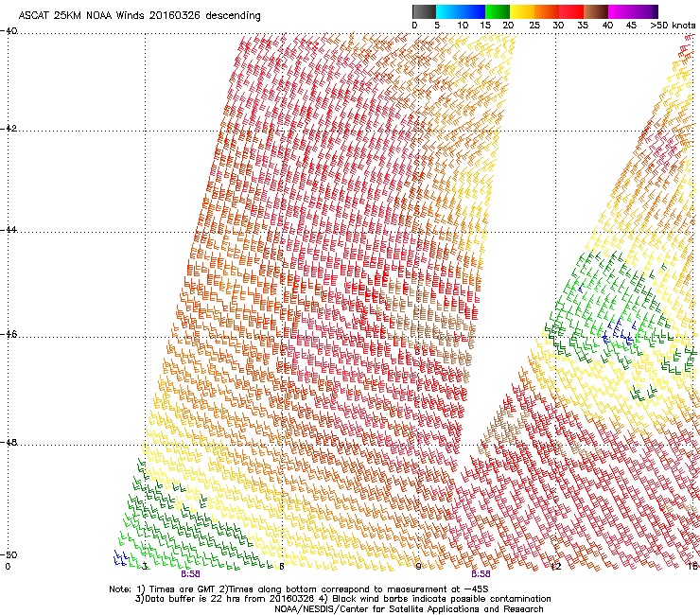
Task: Click the purple time label under the left swath
Action: coord(190,574)
